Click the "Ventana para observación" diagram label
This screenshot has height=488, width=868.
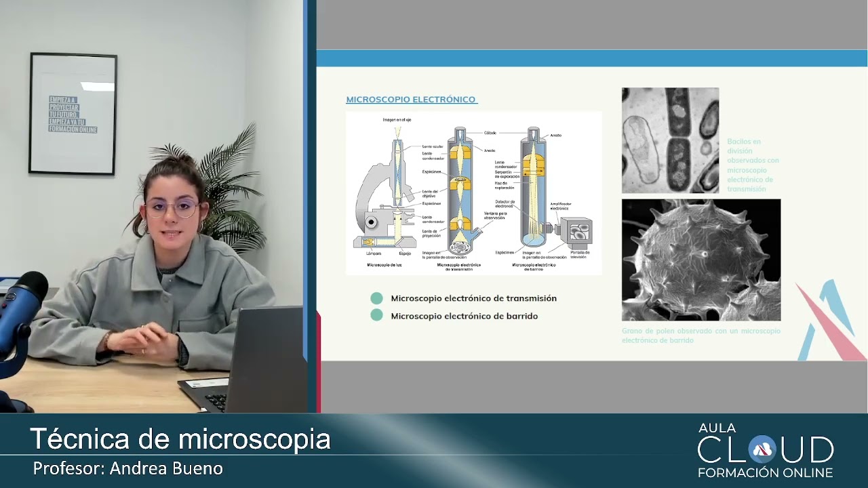pos(494,215)
